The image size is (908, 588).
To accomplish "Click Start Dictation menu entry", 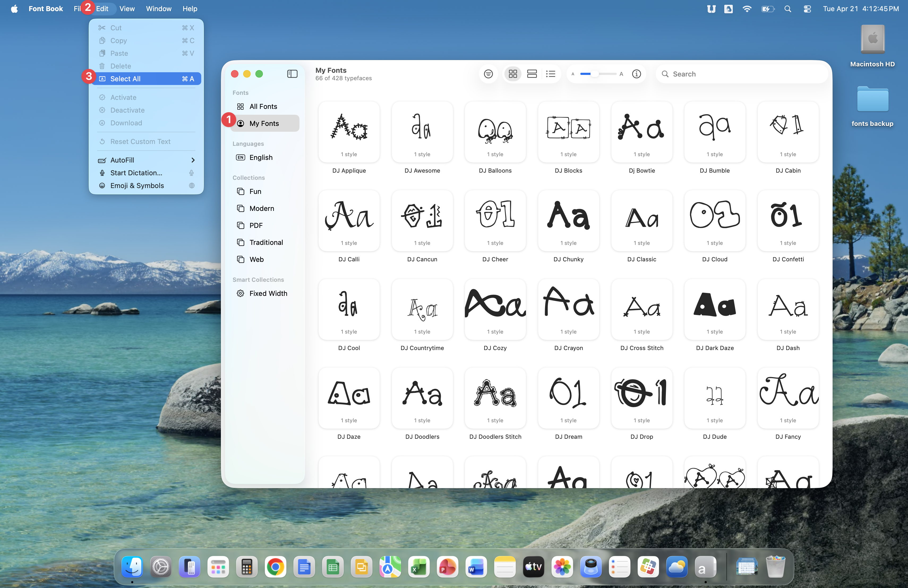I will click(x=136, y=173).
